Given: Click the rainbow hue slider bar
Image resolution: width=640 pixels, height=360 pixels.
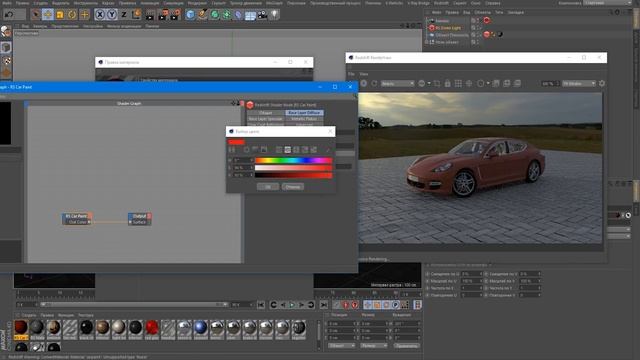Looking at the screenshot, I should pyautogui.click(x=293, y=160).
